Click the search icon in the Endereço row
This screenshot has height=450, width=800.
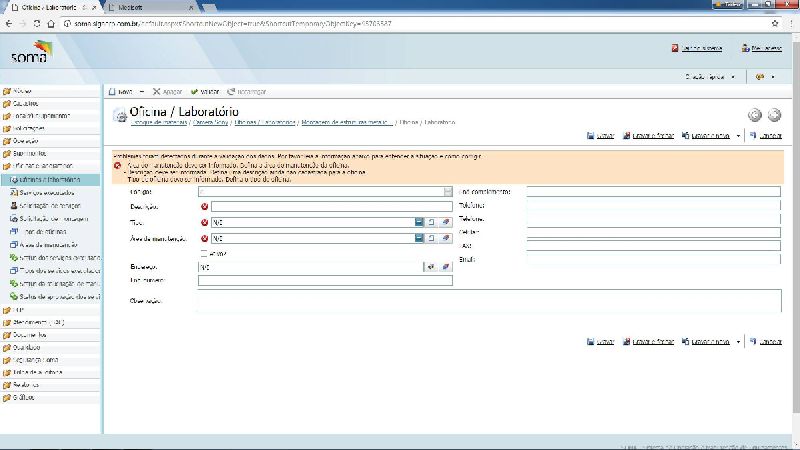[430, 267]
